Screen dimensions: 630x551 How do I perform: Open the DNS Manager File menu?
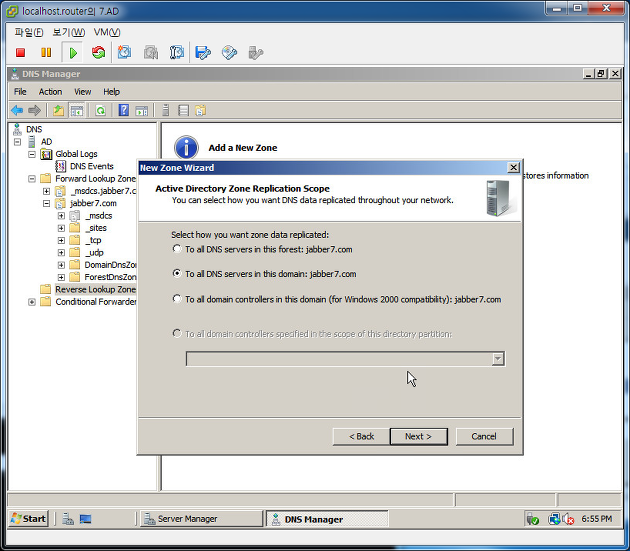click(20, 92)
